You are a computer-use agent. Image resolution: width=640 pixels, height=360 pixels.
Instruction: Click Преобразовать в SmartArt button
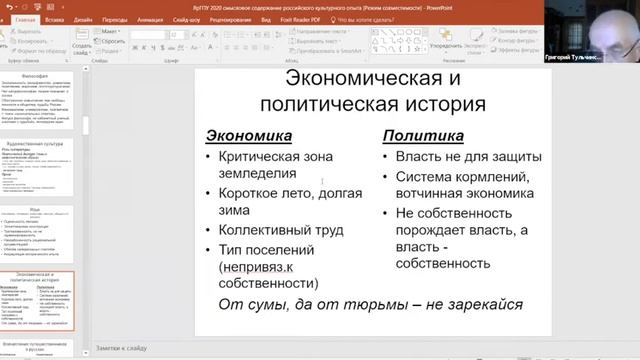point(326,51)
